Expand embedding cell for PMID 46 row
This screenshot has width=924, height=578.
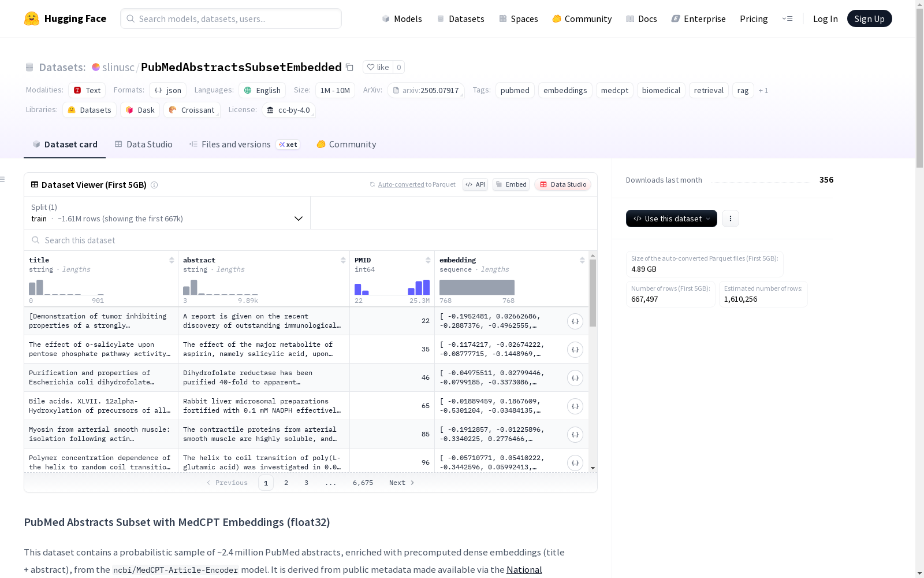[575, 378]
